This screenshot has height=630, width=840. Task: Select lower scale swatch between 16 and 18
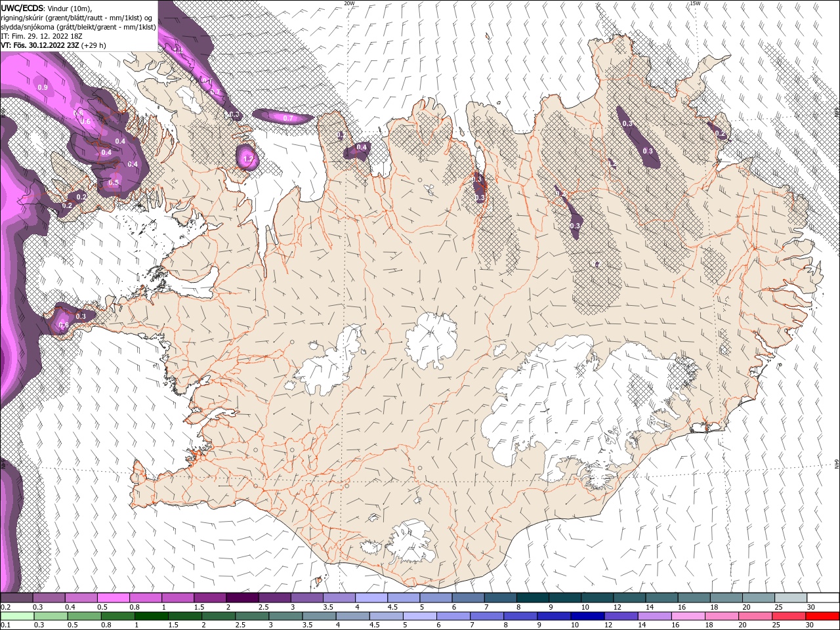click(x=688, y=616)
